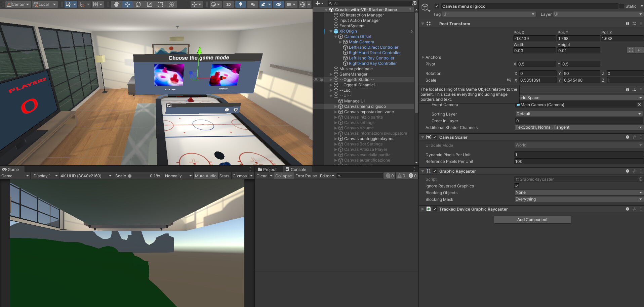Clear the Console messages
The height and width of the screenshot is (307, 644).
(261, 176)
